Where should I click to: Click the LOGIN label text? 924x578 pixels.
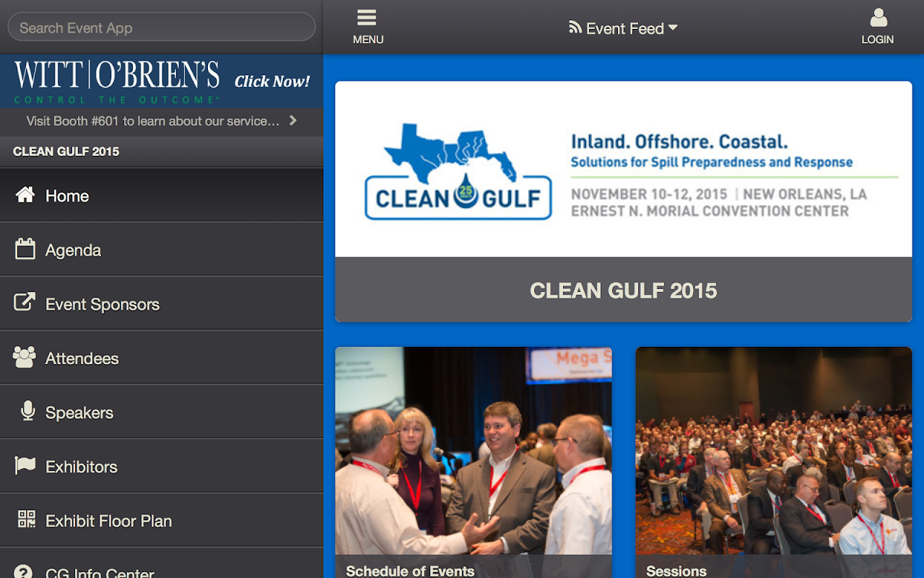(878, 40)
